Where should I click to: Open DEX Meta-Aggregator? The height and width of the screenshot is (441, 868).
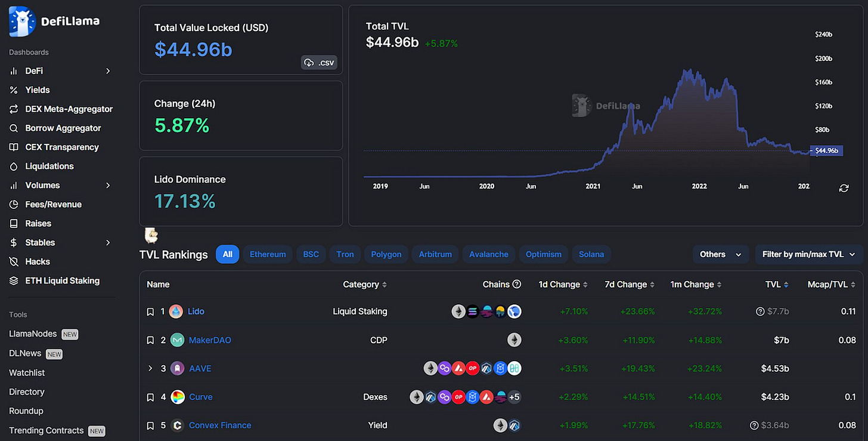point(69,109)
